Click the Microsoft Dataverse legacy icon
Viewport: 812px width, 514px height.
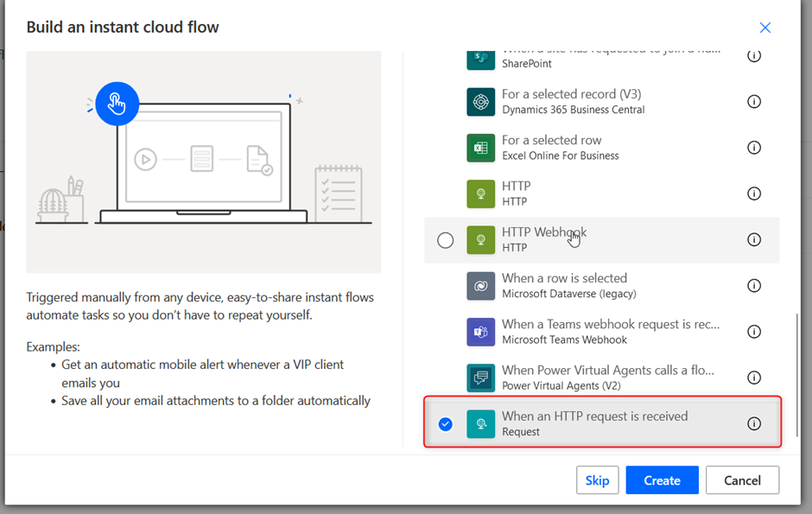[480, 286]
